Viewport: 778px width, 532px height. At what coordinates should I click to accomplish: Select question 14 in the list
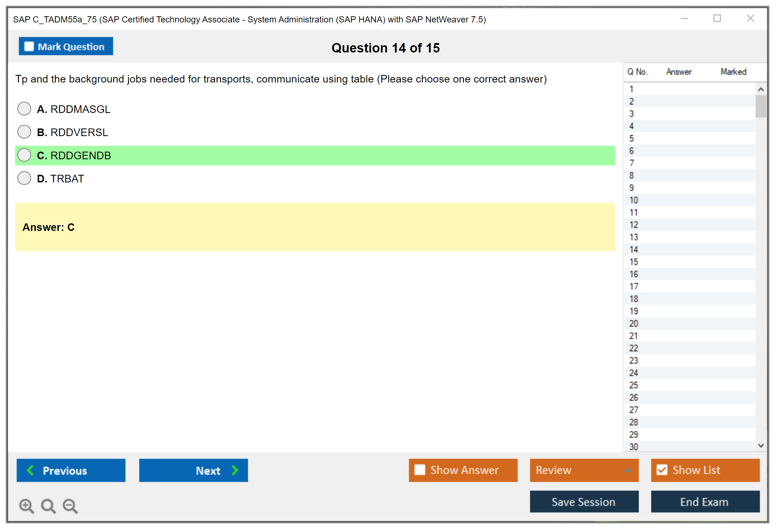pyautogui.click(x=634, y=249)
